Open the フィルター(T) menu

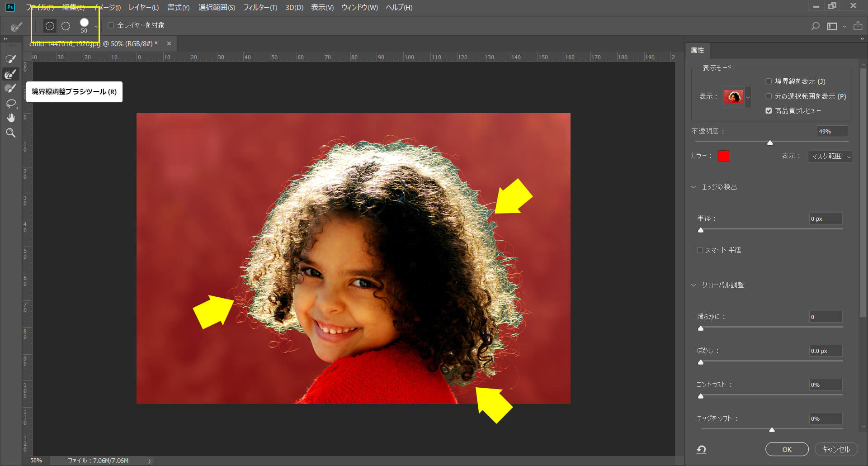point(260,8)
